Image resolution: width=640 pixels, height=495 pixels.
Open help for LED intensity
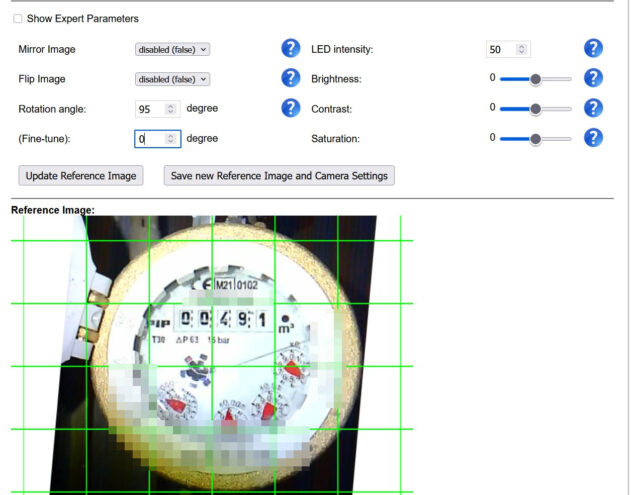pos(593,48)
